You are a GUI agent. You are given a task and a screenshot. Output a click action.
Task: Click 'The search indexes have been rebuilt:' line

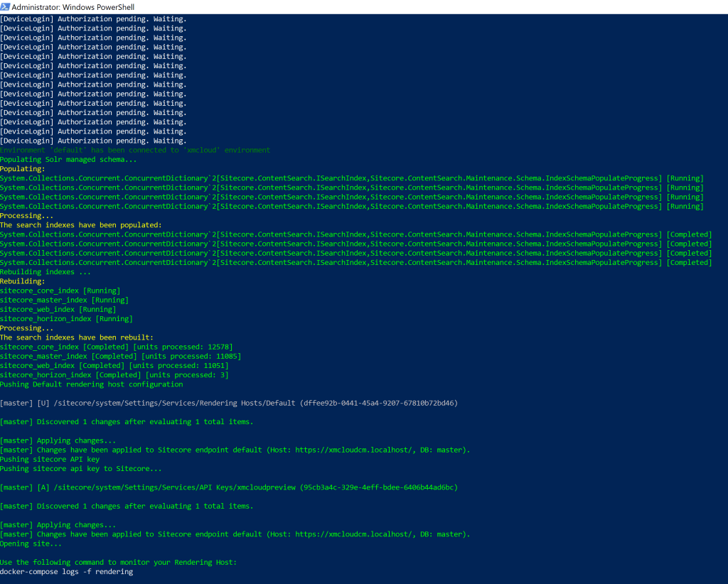76,337
